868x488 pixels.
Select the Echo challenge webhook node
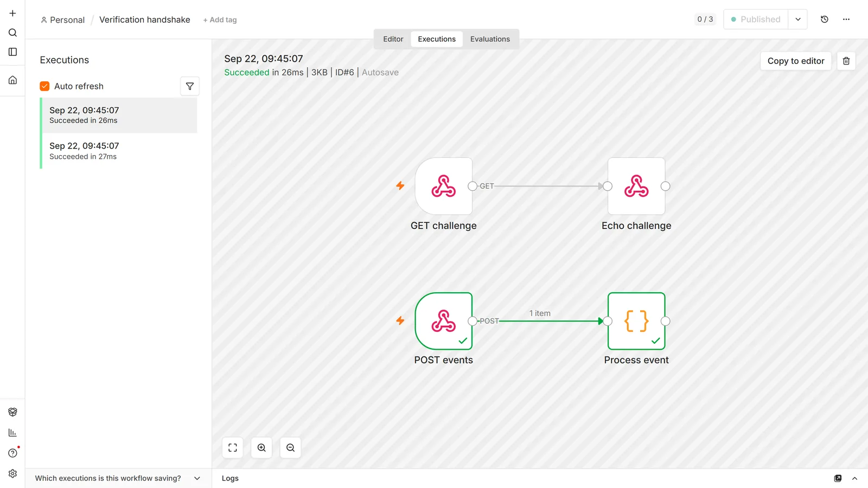tap(636, 186)
